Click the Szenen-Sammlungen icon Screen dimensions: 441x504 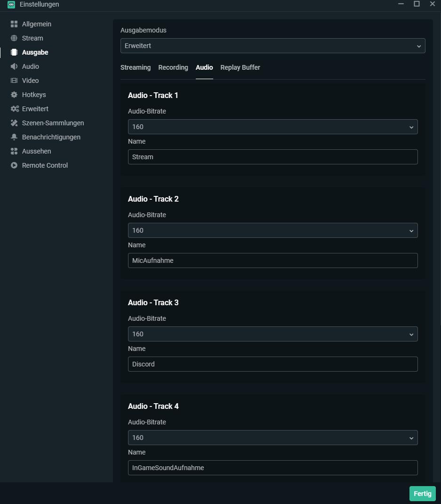(14, 123)
